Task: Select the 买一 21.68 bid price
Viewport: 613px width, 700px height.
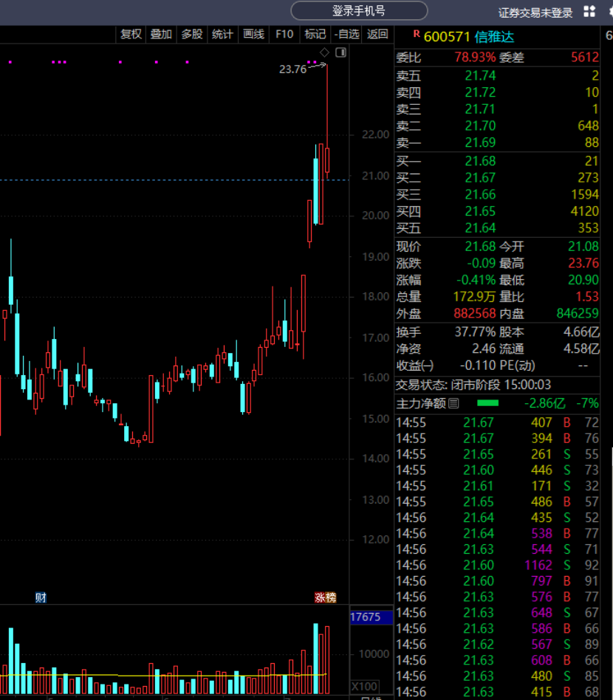Action: (x=480, y=161)
